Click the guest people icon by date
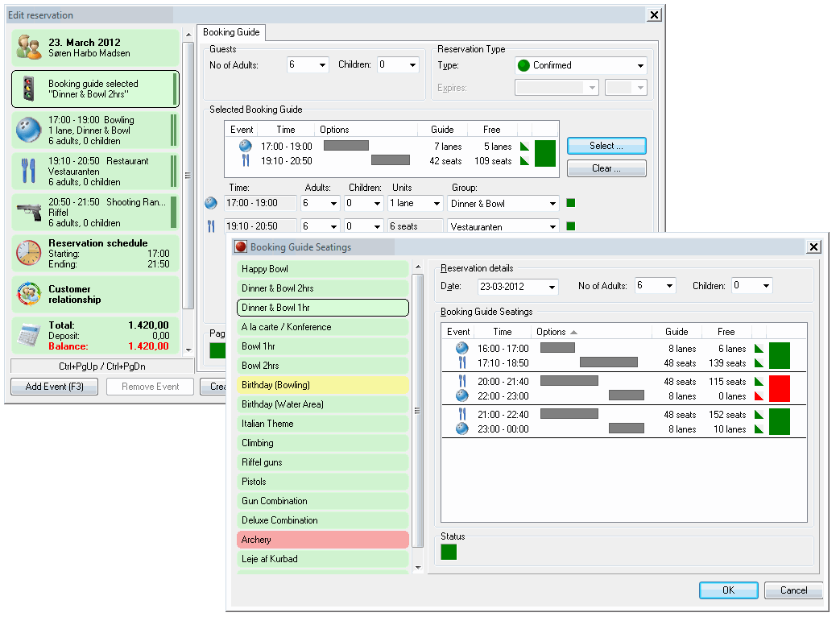Image resolution: width=840 pixels, height=621 pixels. click(28, 48)
